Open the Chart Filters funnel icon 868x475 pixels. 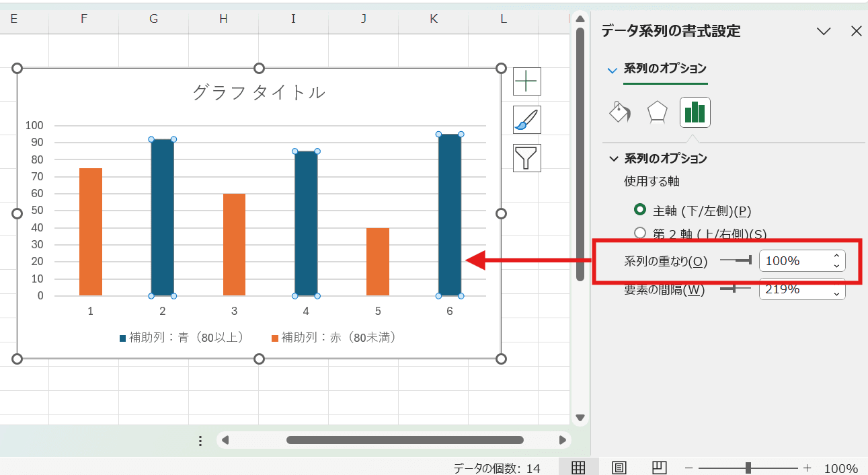[x=527, y=158]
